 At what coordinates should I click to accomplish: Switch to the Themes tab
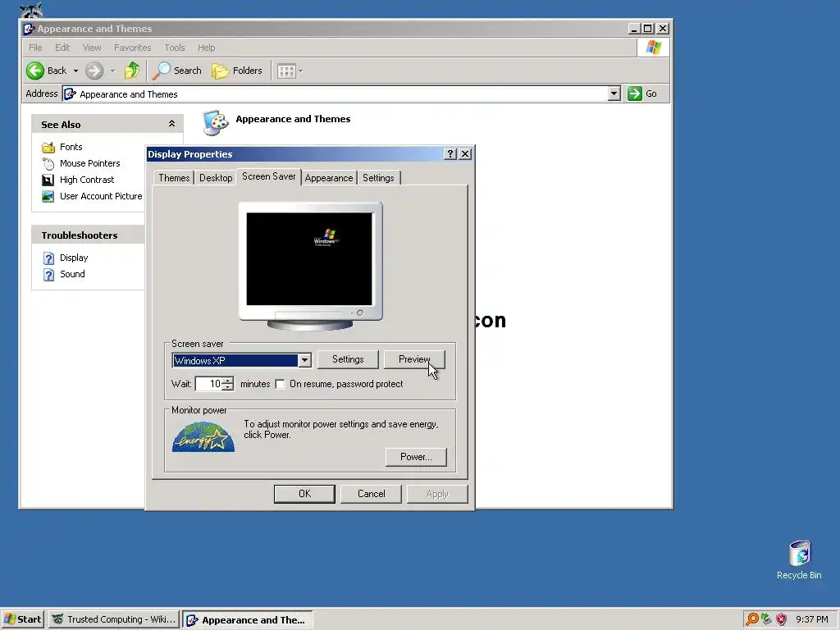click(x=174, y=178)
